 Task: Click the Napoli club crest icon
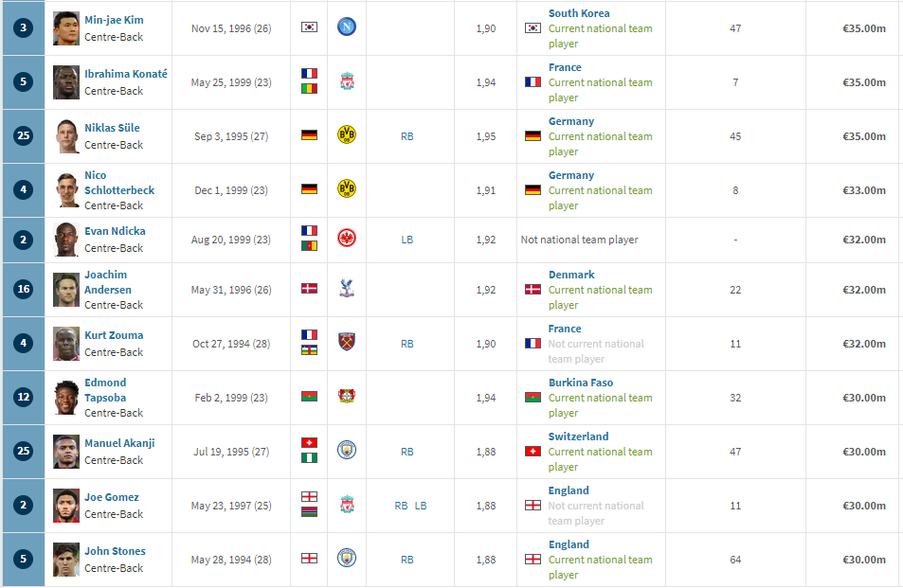[x=346, y=27]
